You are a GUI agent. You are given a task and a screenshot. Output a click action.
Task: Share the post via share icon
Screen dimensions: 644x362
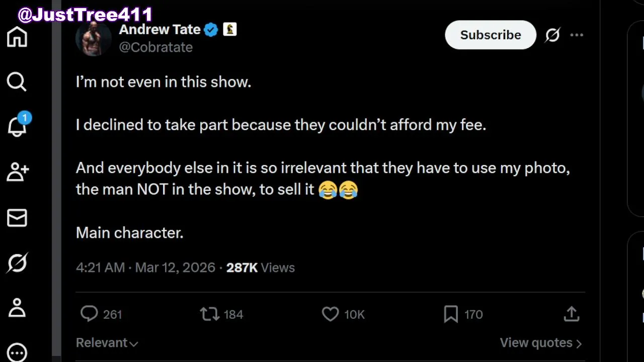(x=572, y=314)
